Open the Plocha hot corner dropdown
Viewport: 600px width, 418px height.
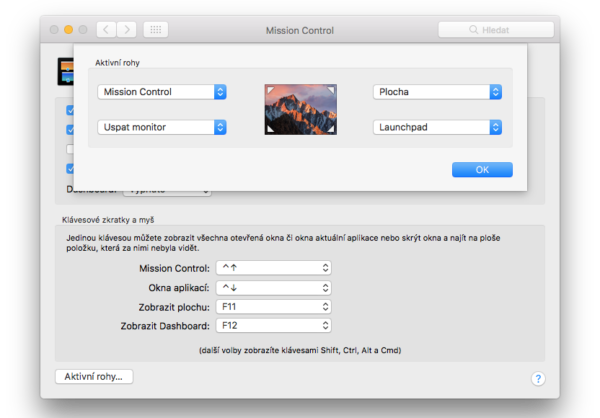pyautogui.click(x=438, y=92)
